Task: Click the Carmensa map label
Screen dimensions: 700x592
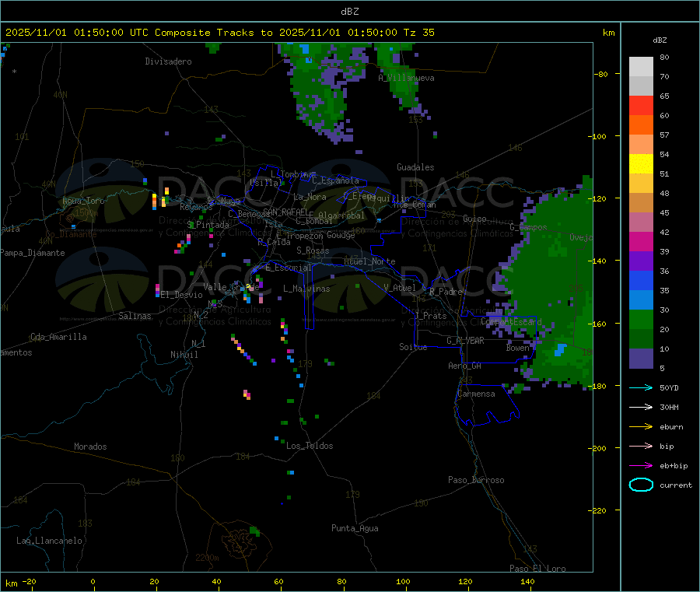Action: [x=476, y=394]
